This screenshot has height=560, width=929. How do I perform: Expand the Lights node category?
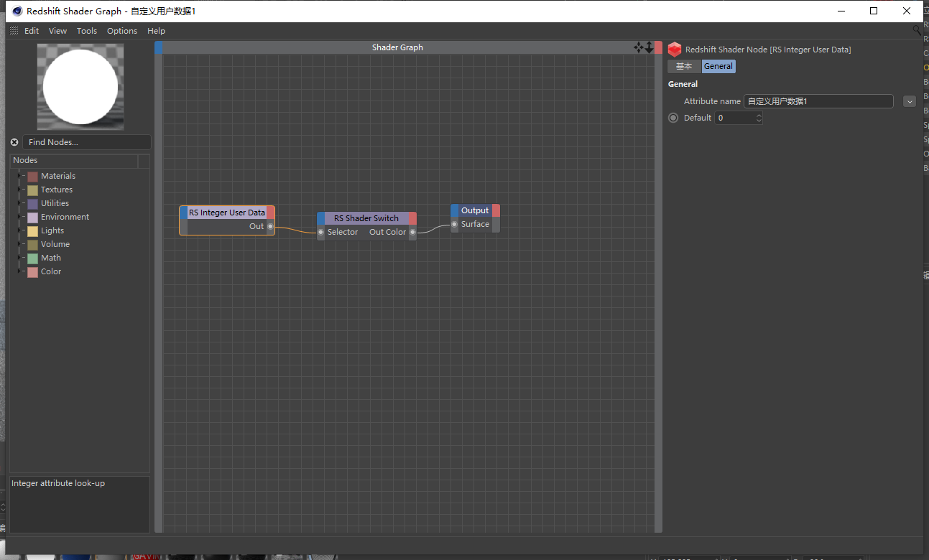[x=20, y=230]
